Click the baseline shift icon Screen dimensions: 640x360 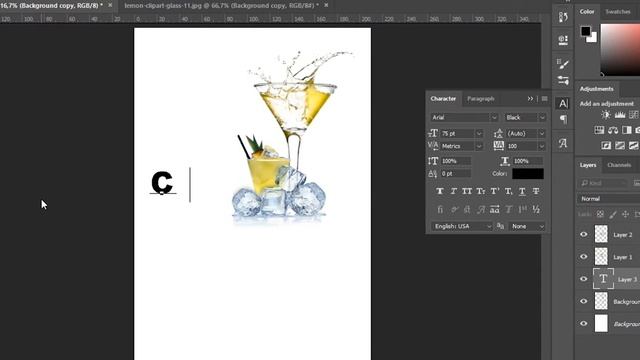pyautogui.click(x=433, y=173)
